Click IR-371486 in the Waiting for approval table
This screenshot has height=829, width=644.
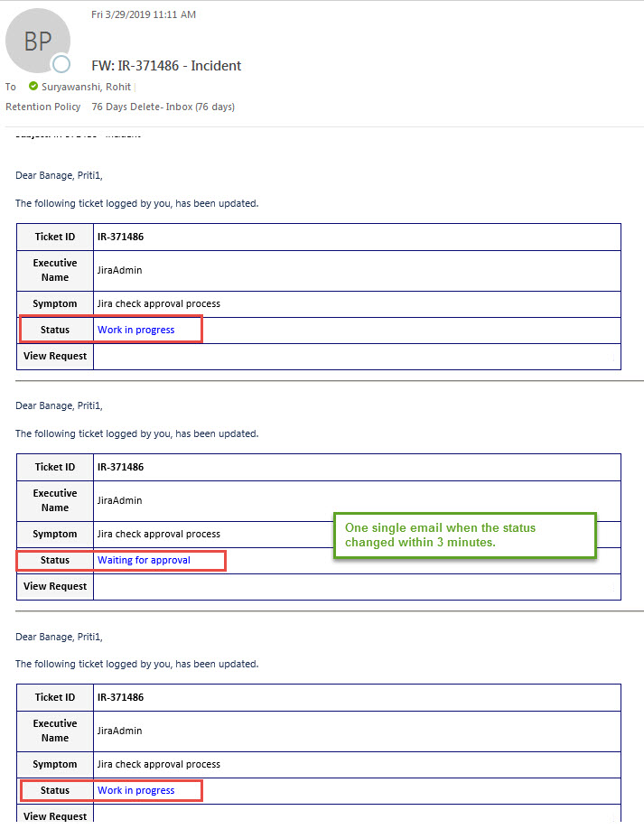click(x=120, y=468)
